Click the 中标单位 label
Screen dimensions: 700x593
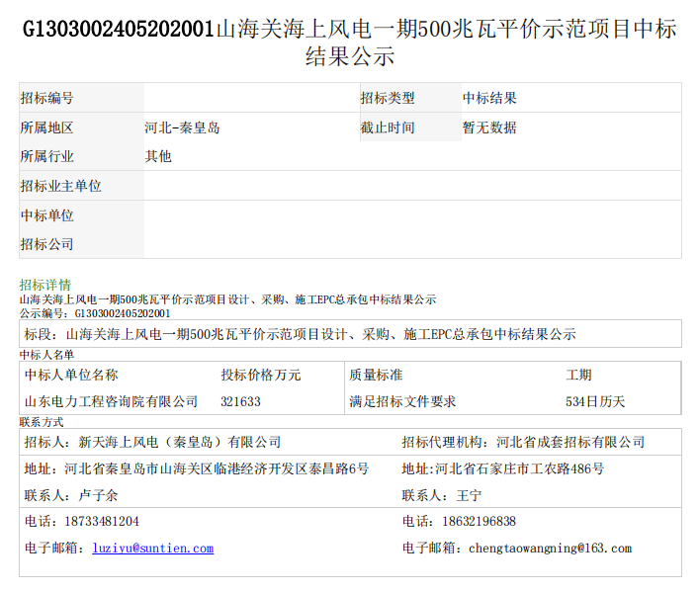[46, 215]
